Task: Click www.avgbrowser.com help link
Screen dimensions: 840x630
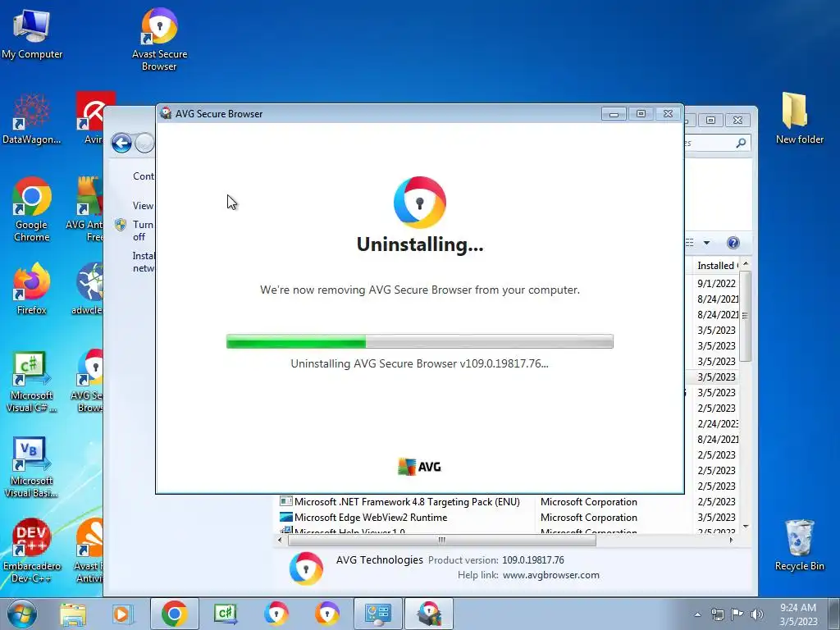Action: tap(550, 575)
